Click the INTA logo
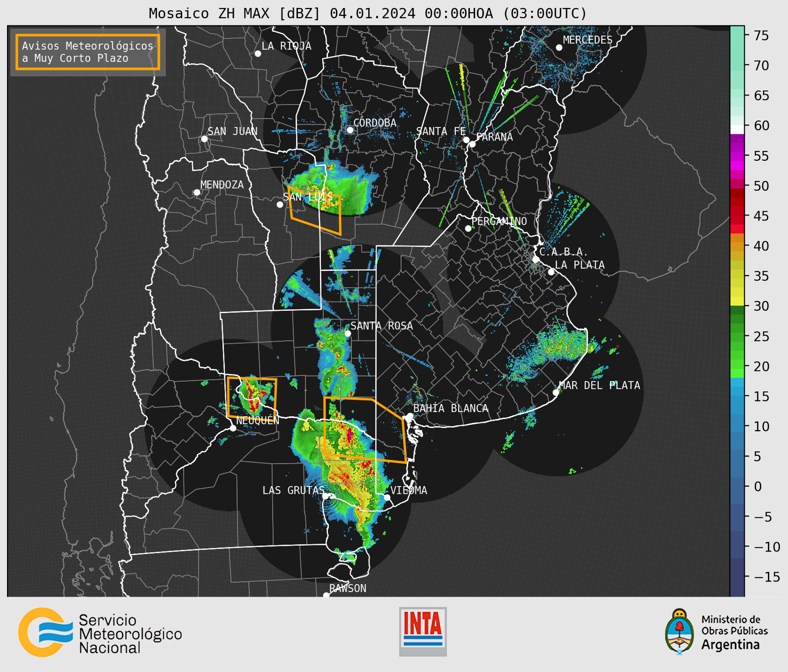788x672 pixels. (423, 632)
